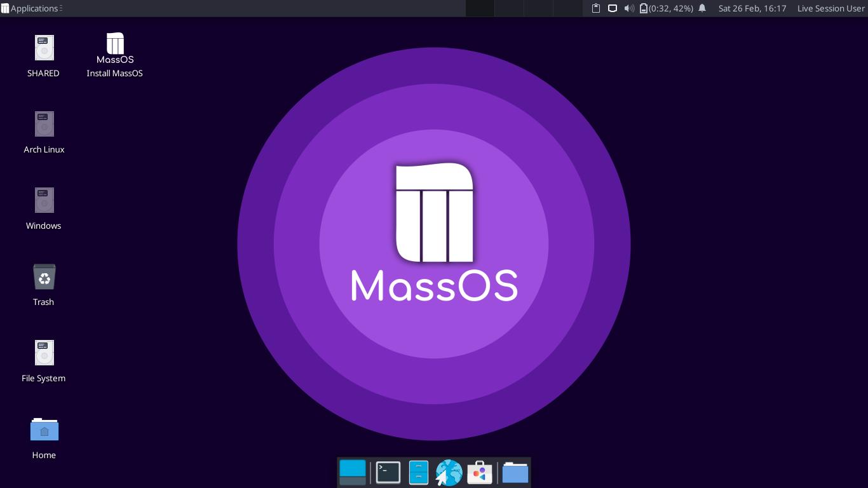Open the file manager cabinet dock icon
The image size is (868, 488).
419,473
